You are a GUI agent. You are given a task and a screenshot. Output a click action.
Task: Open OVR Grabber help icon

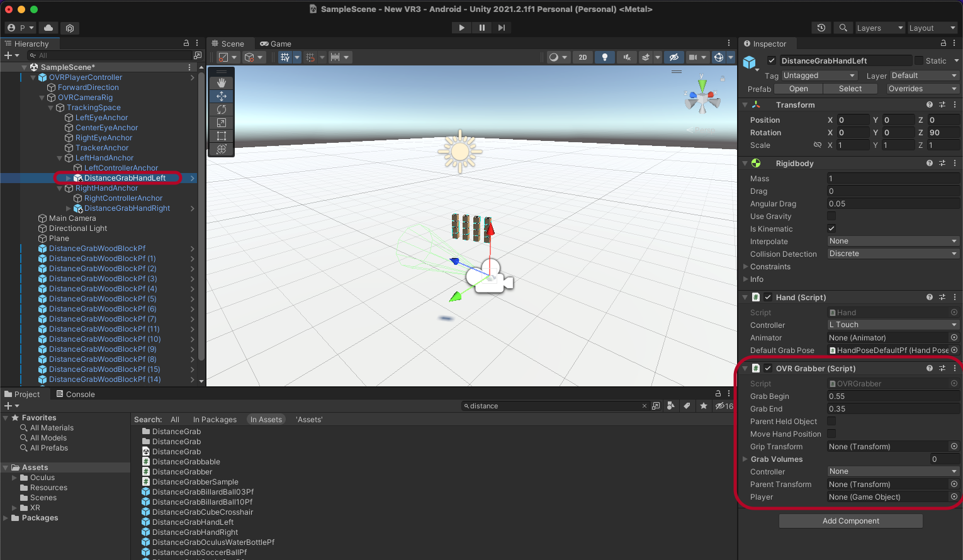(x=930, y=368)
